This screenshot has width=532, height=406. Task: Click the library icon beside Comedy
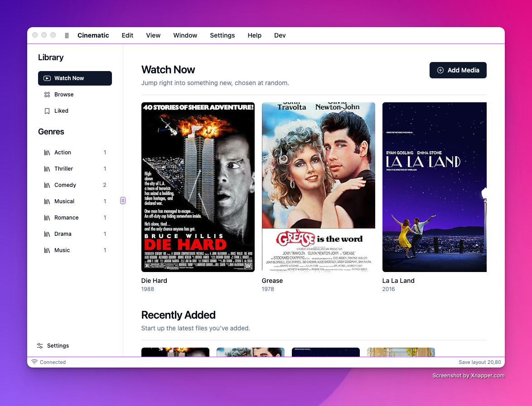tap(47, 185)
